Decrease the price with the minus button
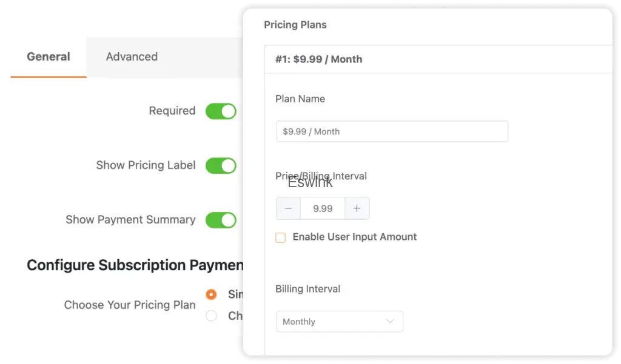The image size is (621, 364). [x=289, y=208]
